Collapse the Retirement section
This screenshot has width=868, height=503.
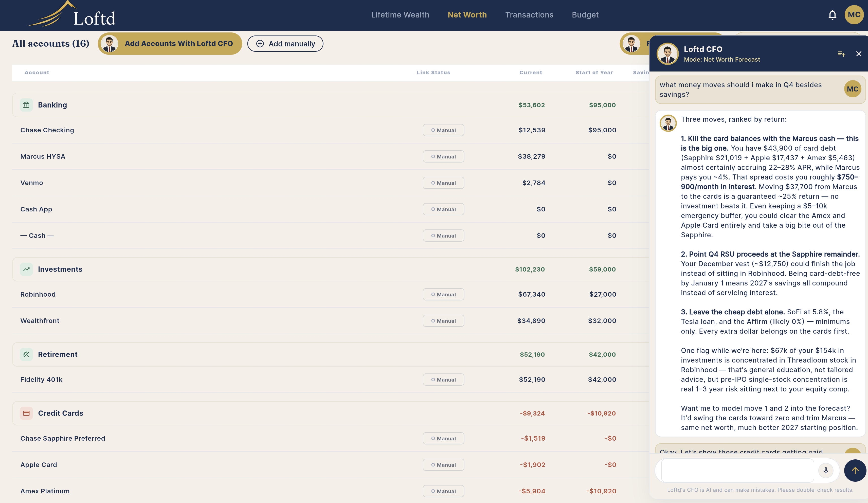[x=331, y=354]
